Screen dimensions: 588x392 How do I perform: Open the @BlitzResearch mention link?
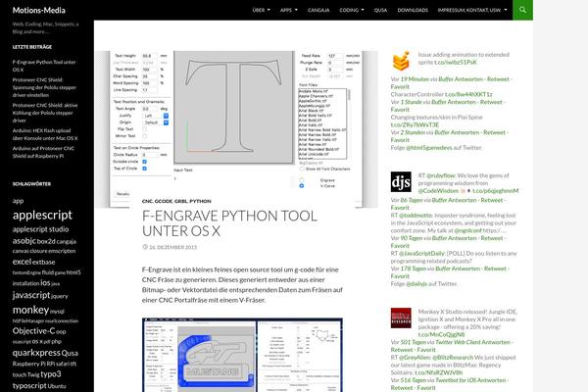(x=453, y=357)
